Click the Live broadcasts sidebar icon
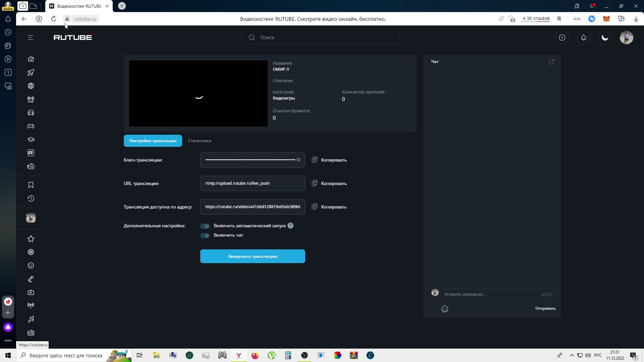This screenshot has height=362, width=644. [x=31, y=99]
